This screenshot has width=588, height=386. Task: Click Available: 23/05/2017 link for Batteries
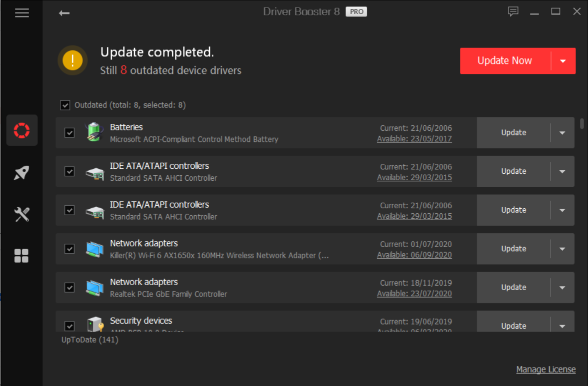[x=414, y=139]
